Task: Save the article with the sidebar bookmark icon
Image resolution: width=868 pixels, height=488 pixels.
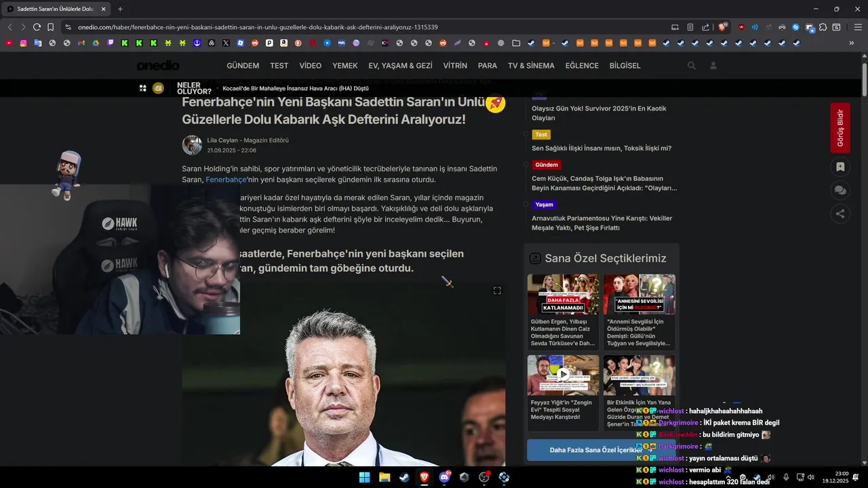Action: click(840, 167)
